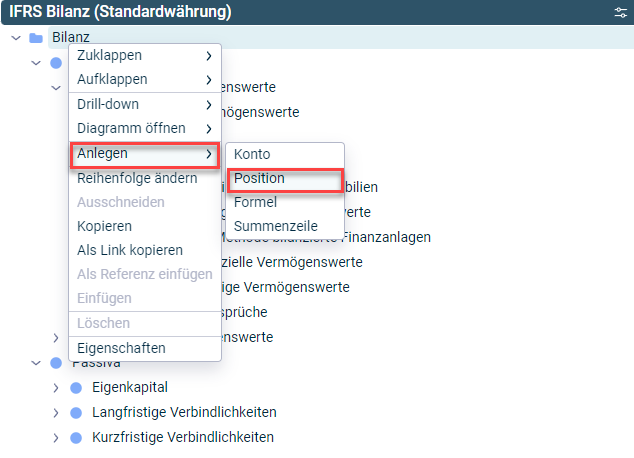Open the settings sliders icon in header
The width and height of the screenshot is (634, 458).
(620, 12)
